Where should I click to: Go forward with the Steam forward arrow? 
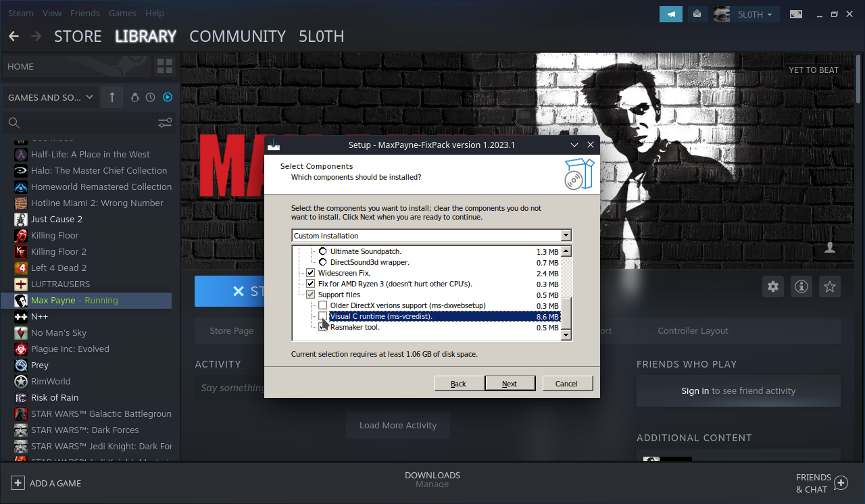click(36, 36)
